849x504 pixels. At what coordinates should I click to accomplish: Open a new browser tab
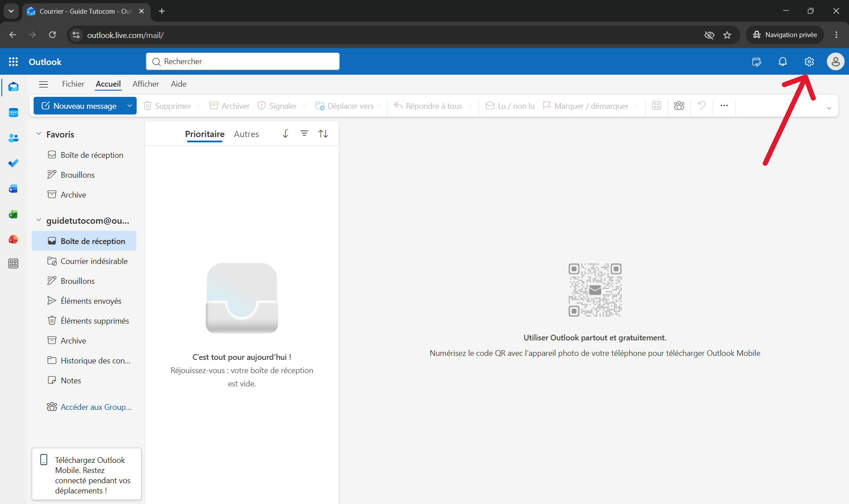(x=162, y=11)
